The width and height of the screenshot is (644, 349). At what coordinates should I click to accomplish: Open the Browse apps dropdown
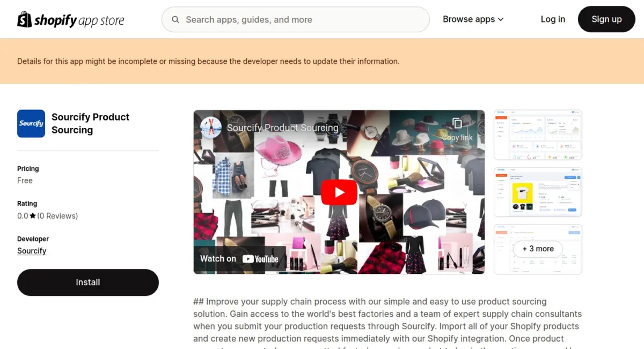(x=469, y=19)
